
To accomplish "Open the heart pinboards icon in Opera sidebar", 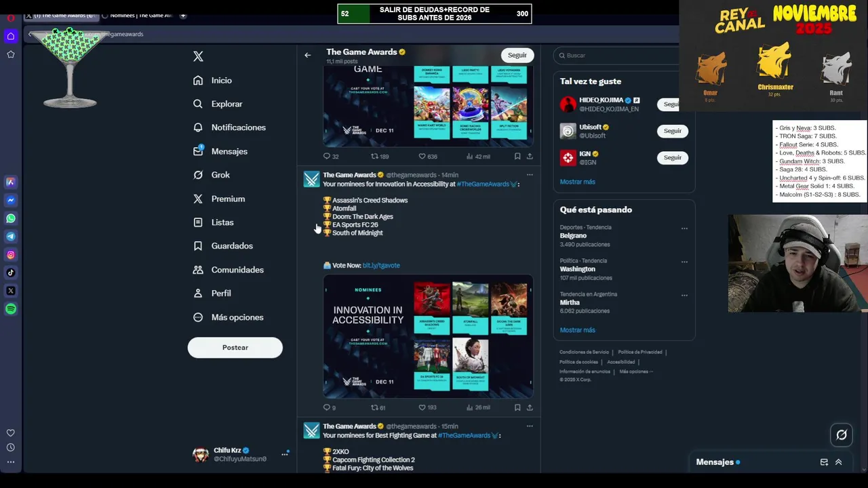I will tap(11, 433).
